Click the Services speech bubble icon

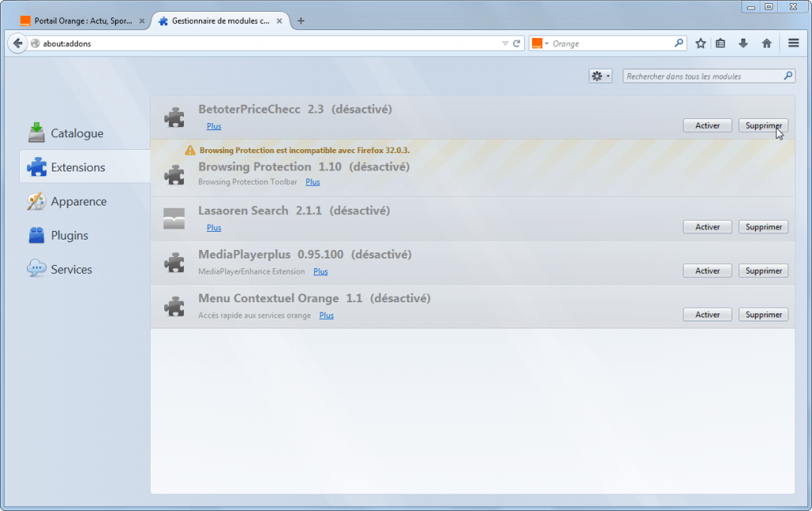[x=36, y=268]
